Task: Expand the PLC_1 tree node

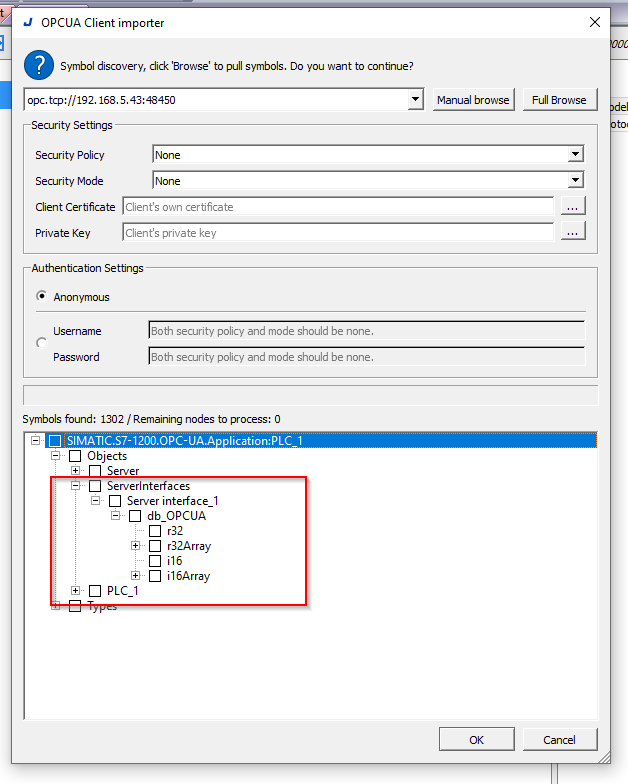Action: coord(76,590)
